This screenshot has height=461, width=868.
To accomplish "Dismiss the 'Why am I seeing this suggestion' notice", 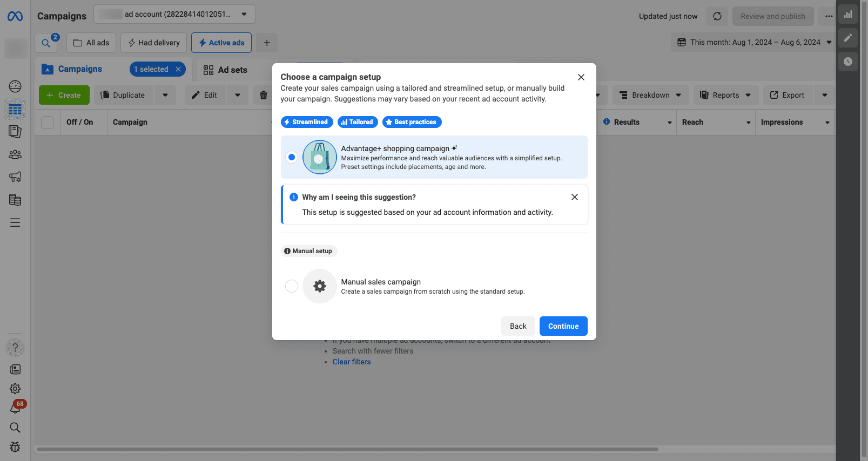I will tap(574, 197).
